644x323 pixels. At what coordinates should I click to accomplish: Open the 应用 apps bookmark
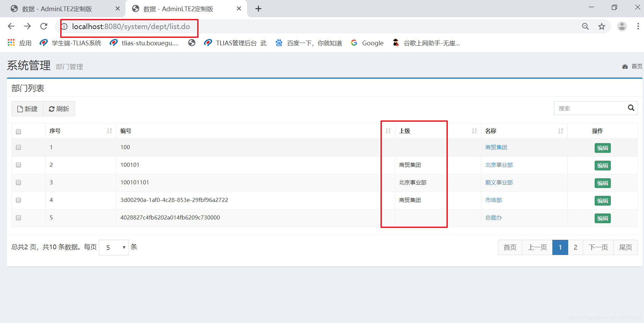pyautogui.click(x=20, y=43)
